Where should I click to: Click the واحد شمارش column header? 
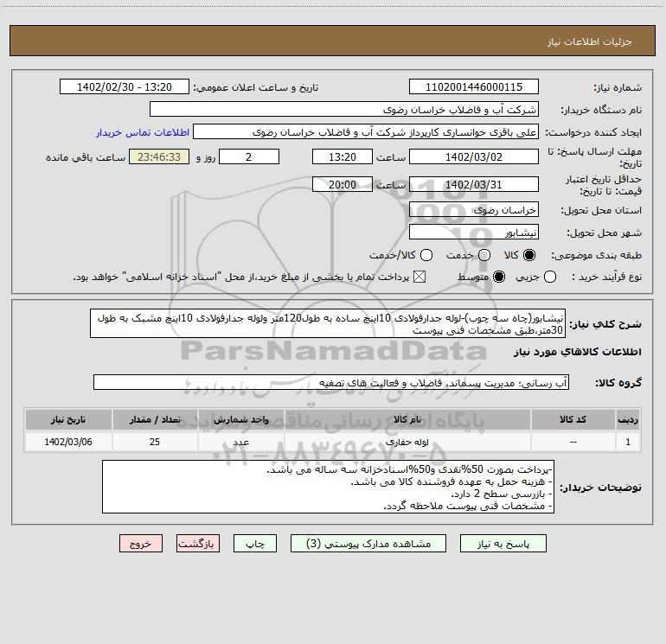coord(240,420)
